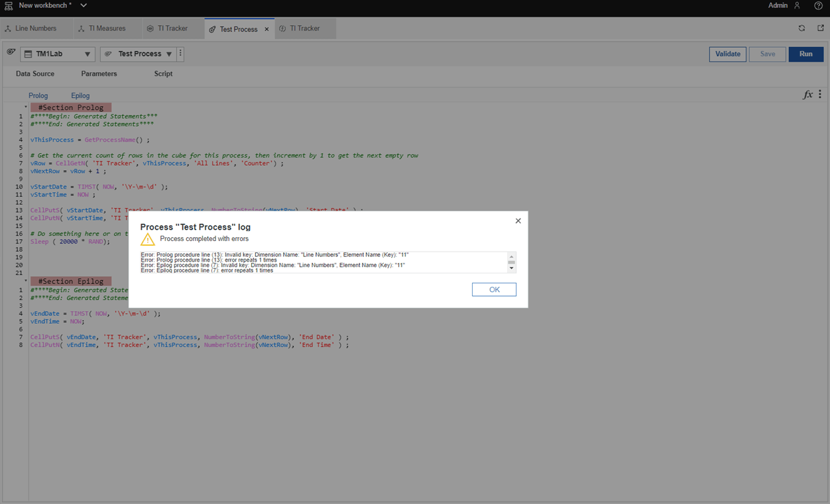Switch to the Line Numbers tab
Screen dimensions: 830x504
click(x=36, y=28)
